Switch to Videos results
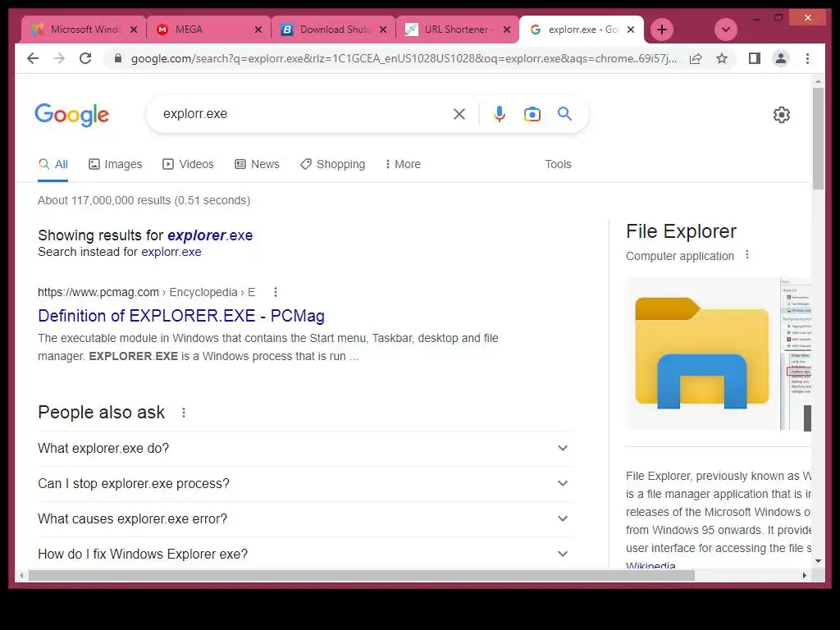The height and width of the screenshot is (630, 840). [x=188, y=164]
